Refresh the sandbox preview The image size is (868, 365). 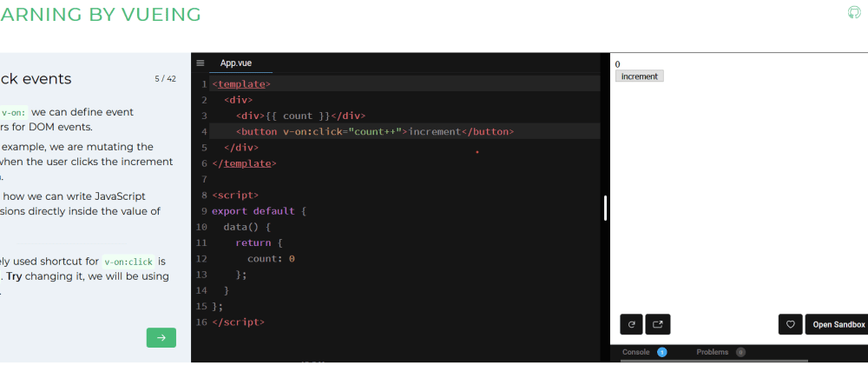pos(632,324)
